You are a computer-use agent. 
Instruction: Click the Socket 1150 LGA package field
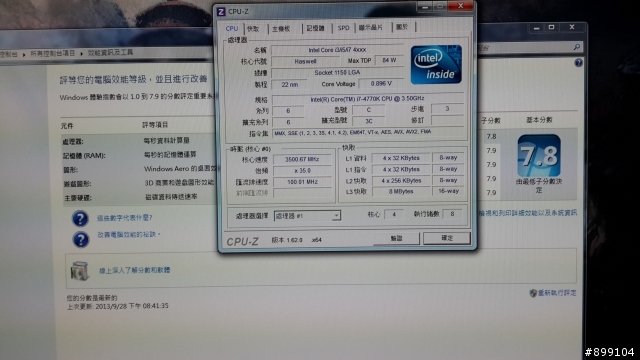click(x=337, y=73)
